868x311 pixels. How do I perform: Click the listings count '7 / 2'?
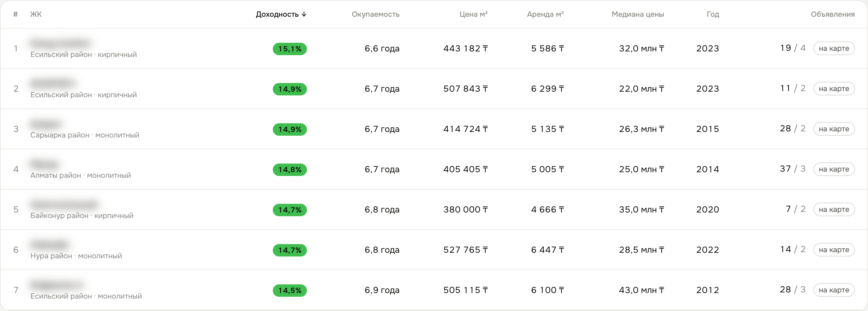pos(795,209)
